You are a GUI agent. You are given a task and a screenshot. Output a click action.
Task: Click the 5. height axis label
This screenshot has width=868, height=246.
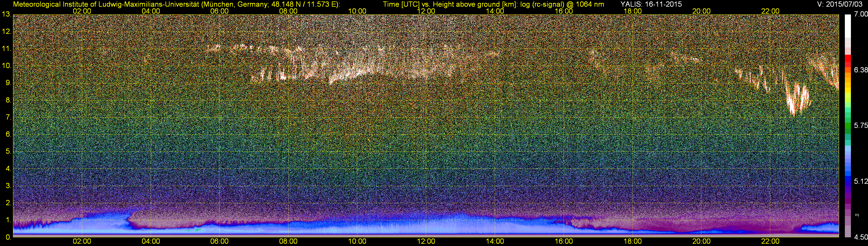tap(8, 152)
